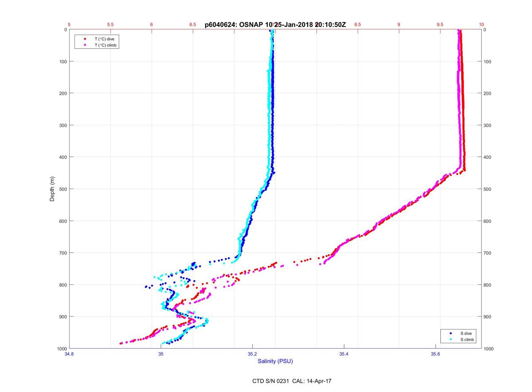532x392 pixels.
Task: Click the 100 tick on the left depth axis
Action: [63, 62]
